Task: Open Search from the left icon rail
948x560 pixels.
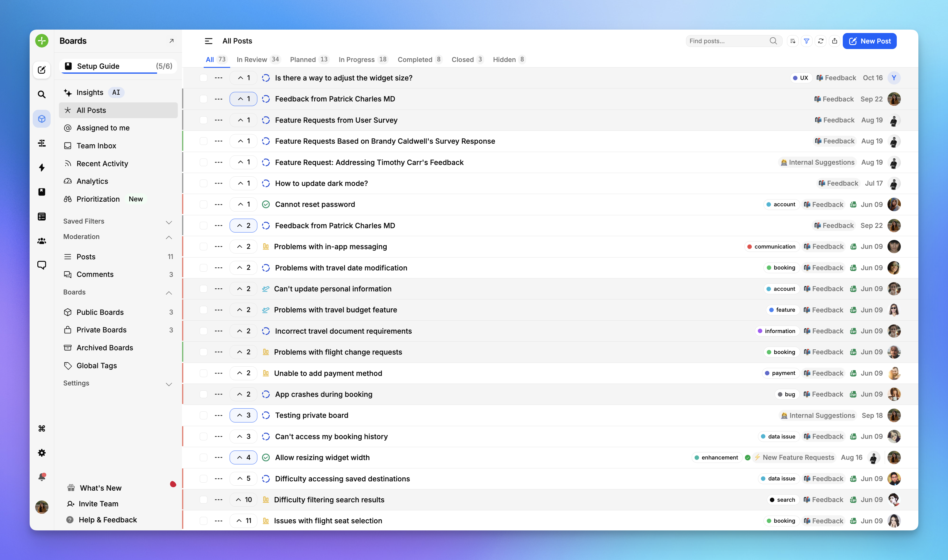Action: coord(42,94)
